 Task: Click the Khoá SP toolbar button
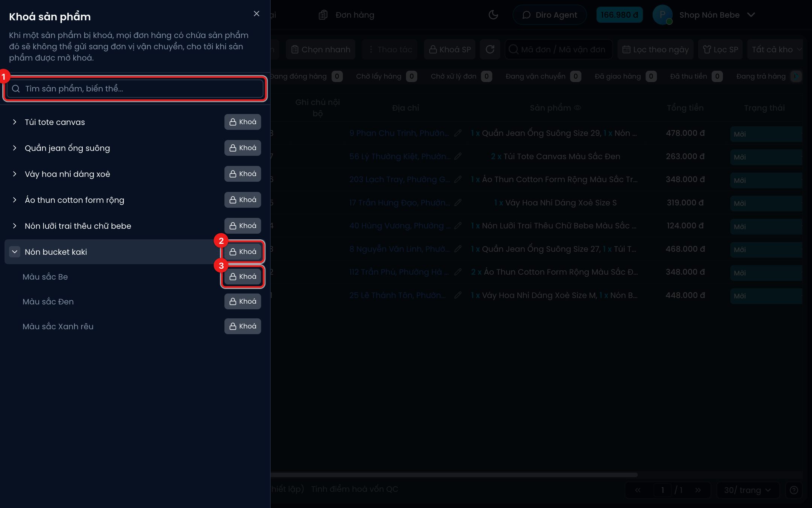450,49
